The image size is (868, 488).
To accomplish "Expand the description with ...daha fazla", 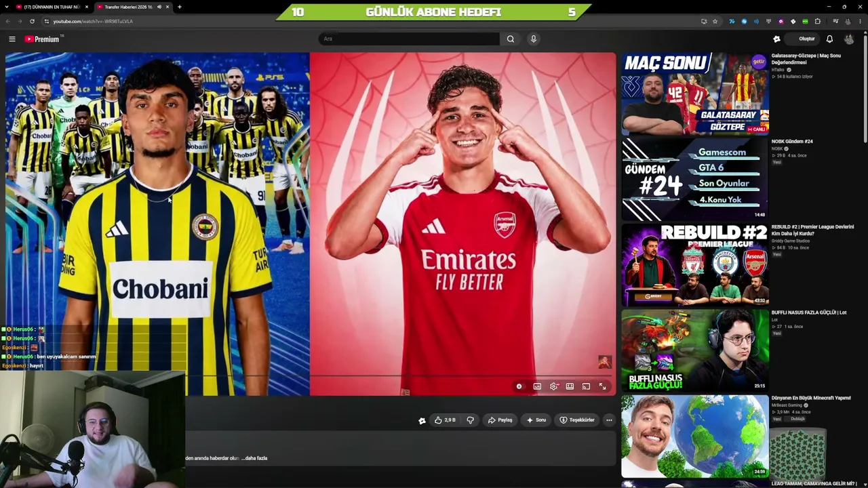I will pyautogui.click(x=254, y=458).
